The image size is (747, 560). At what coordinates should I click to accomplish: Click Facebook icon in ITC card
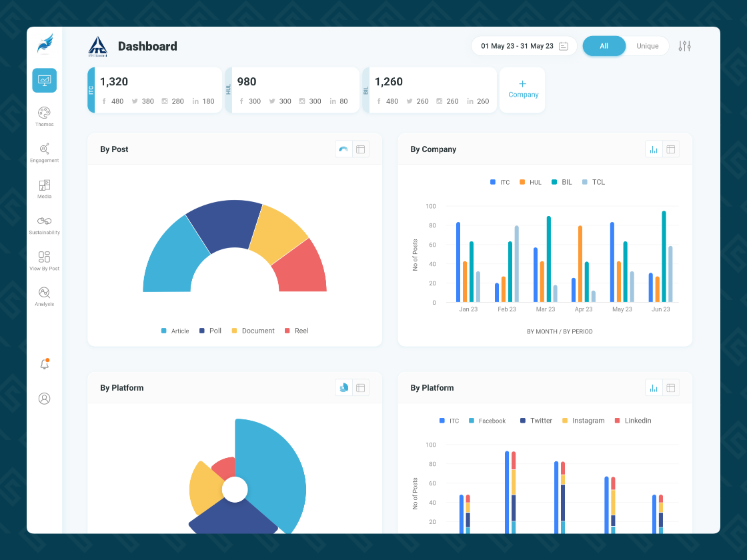[x=104, y=101]
